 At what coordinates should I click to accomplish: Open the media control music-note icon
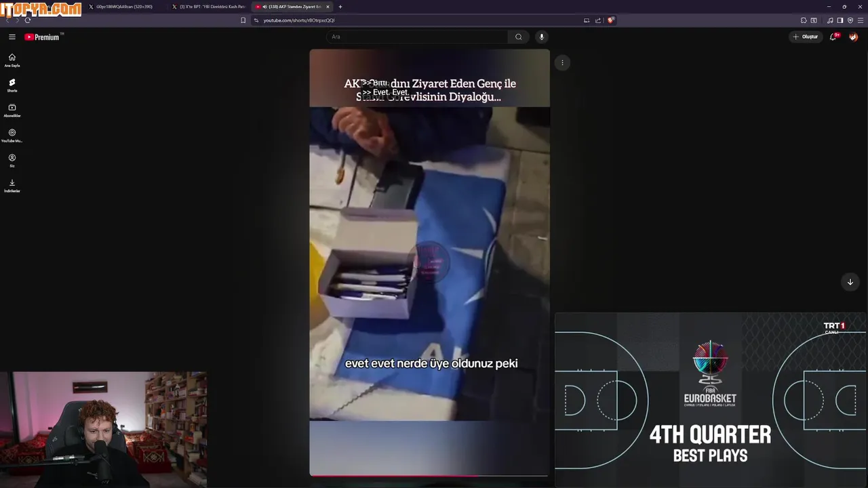[x=830, y=20]
